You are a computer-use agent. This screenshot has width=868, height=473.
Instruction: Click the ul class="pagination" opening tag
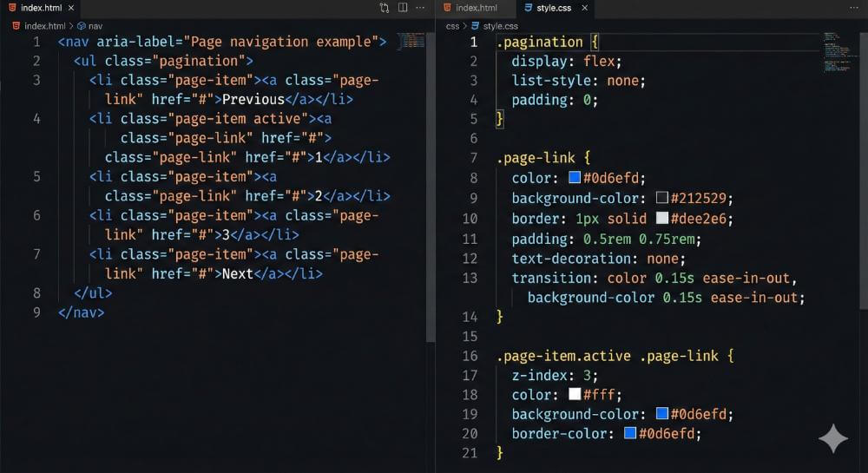pos(163,62)
